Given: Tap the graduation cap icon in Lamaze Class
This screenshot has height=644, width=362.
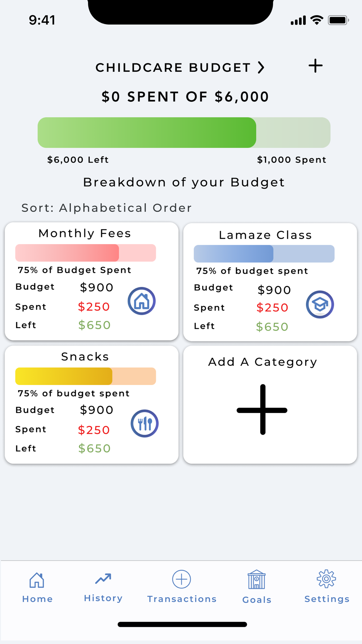Looking at the screenshot, I should pos(320,305).
